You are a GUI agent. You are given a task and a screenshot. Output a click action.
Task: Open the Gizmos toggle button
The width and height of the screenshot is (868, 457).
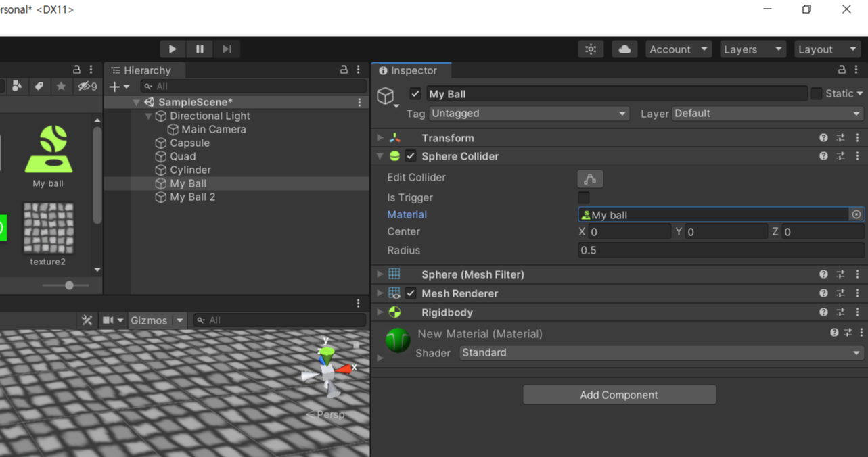coord(149,320)
